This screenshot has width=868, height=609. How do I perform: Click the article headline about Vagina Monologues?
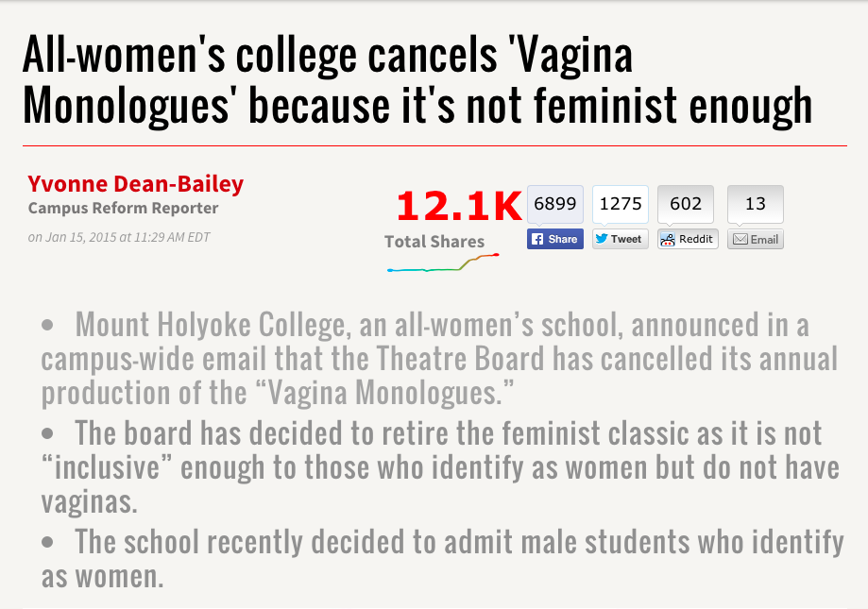[416, 82]
